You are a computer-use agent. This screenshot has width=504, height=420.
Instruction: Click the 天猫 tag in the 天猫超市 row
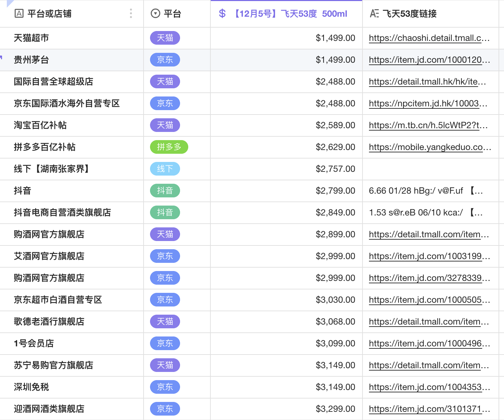click(165, 38)
